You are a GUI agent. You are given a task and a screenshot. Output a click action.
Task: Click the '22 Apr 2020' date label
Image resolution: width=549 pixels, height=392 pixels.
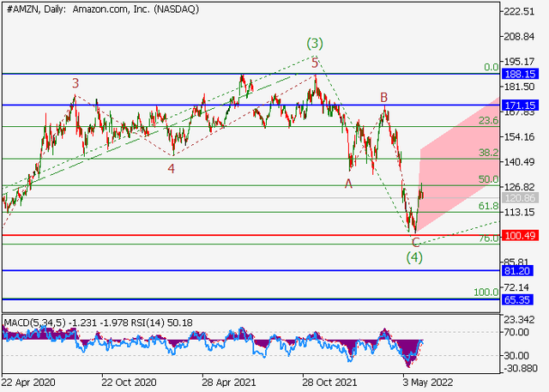(x=28, y=383)
